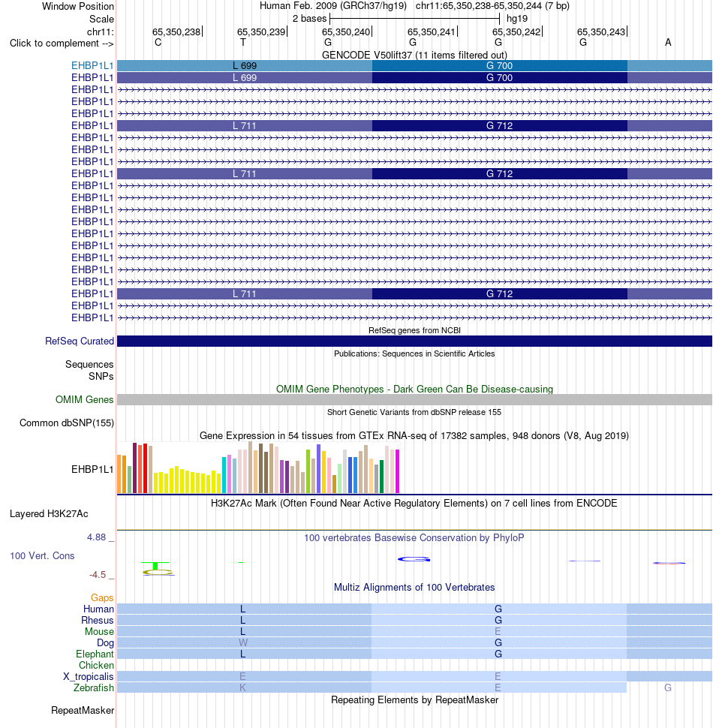Open the 'RefSeq genes from NCBI' title

point(414,330)
